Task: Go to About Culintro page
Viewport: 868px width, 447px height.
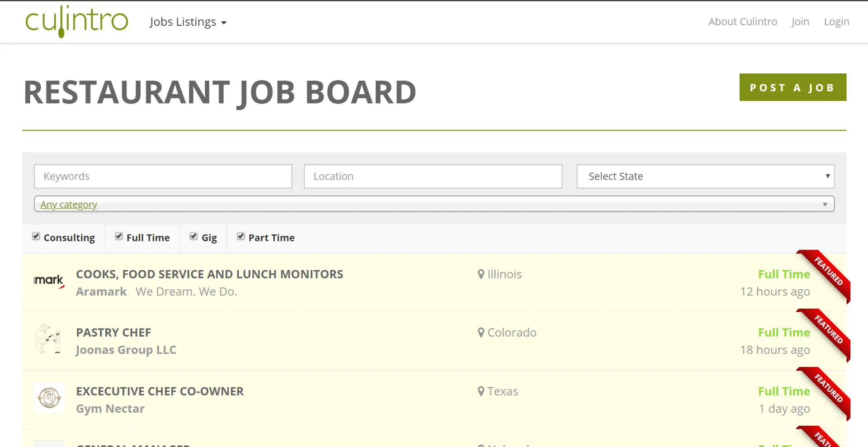Action: point(742,22)
